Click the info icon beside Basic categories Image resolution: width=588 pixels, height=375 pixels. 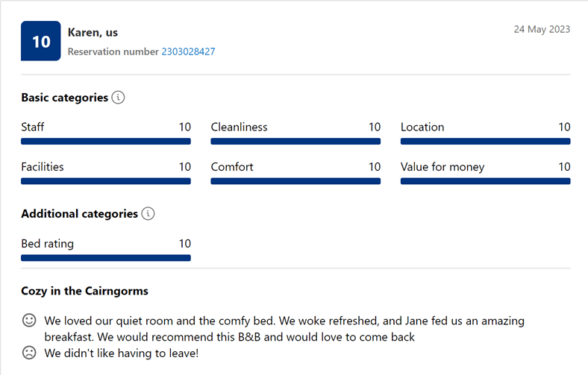pyautogui.click(x=118, y=98)
